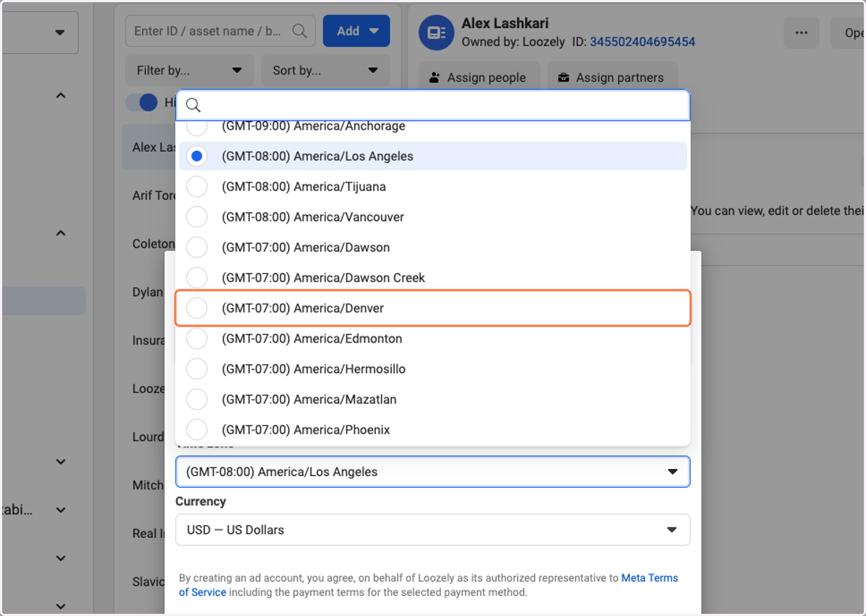Select America/Phoenix timezone entry
Viewport: 866px width, 616px height.
point(433,429)
